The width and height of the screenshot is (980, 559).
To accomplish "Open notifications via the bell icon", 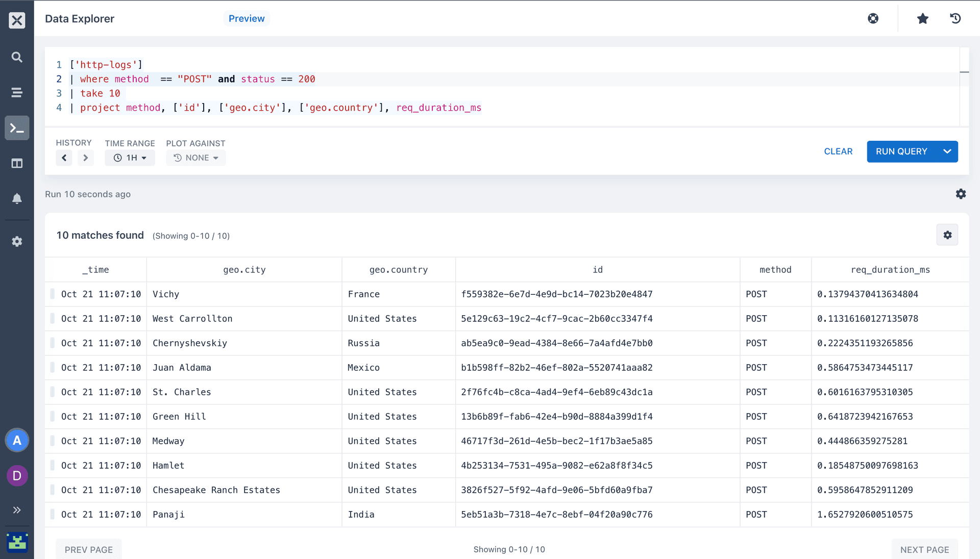I will 17,198.
